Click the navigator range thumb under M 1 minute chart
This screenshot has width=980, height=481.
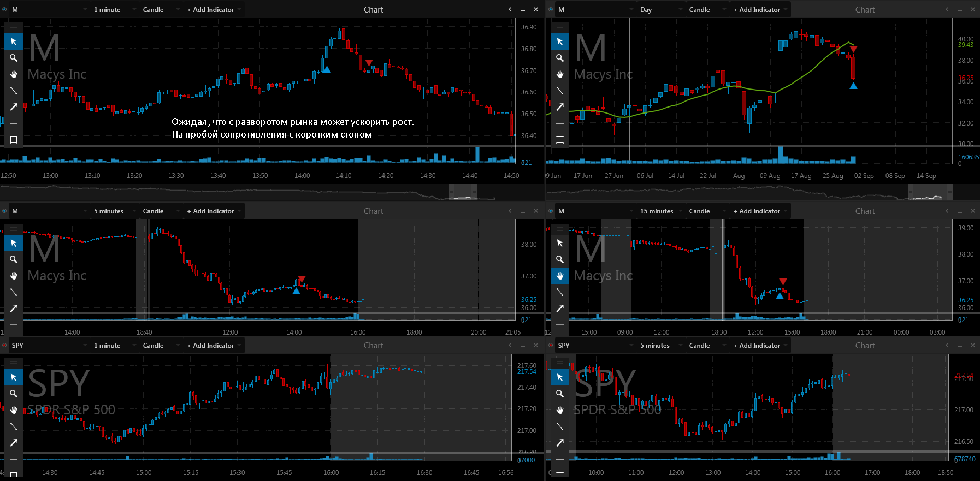point(463,192)
